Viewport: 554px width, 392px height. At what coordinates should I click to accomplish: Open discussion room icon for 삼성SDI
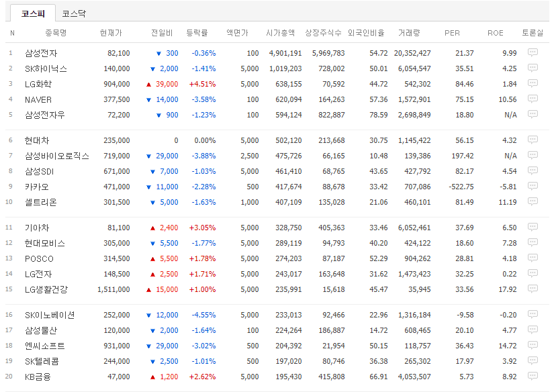point(533,171)
